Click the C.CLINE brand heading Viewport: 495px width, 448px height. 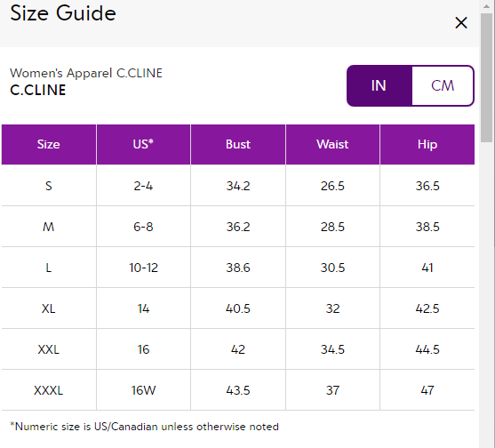[x=38, y=91]
